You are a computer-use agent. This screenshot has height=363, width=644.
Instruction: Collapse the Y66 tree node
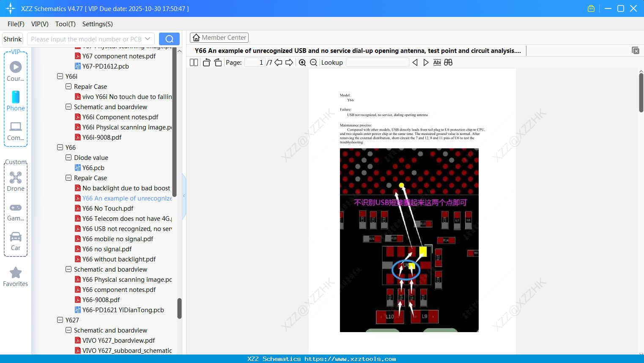coord(60,148)
